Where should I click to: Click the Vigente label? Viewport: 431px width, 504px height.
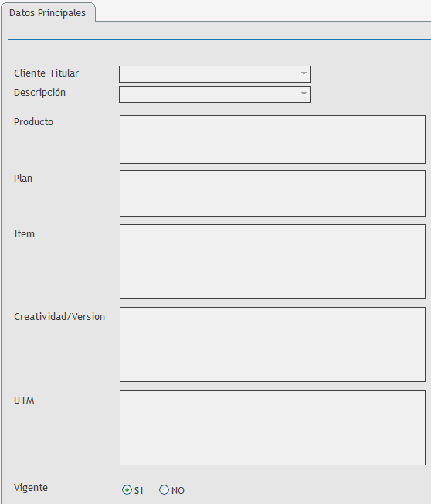pyautogui.click(x=31, y=488)
